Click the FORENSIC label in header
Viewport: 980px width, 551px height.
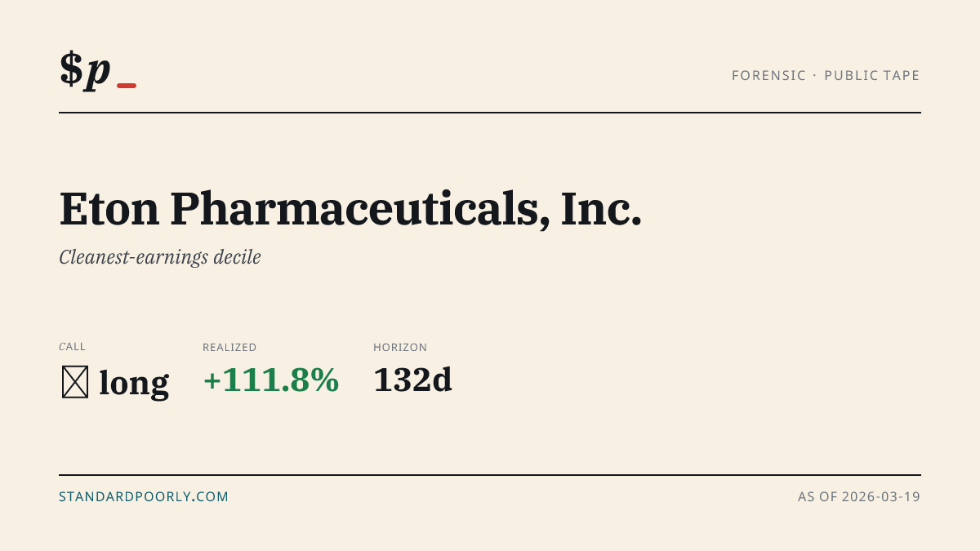point(768,76)
